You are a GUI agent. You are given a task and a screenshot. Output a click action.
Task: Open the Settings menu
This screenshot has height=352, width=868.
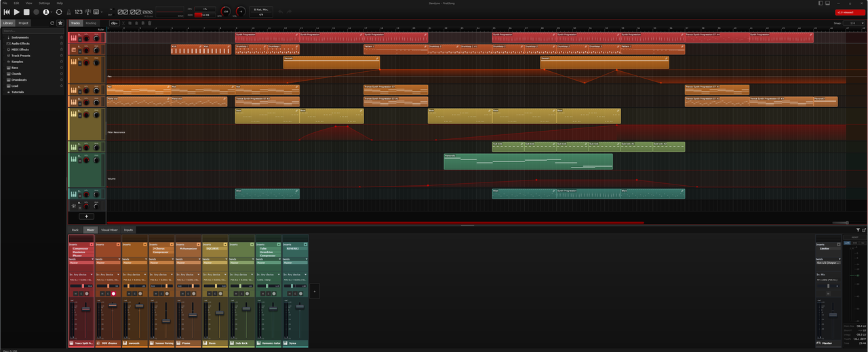(44, 3)
